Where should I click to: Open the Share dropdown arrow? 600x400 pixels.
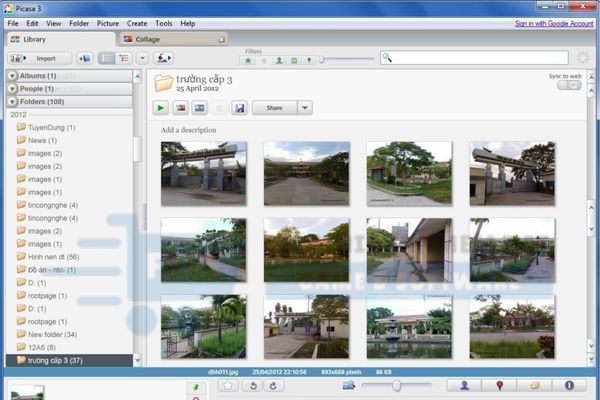point(305,108)
